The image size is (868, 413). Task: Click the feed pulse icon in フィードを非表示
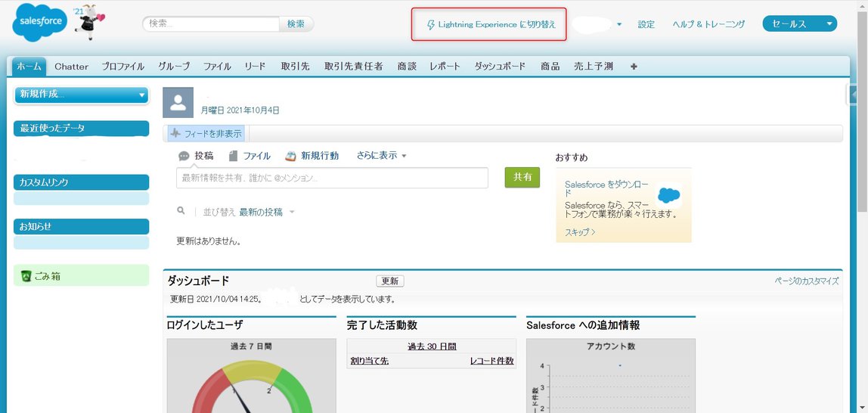tap(175, 133)
